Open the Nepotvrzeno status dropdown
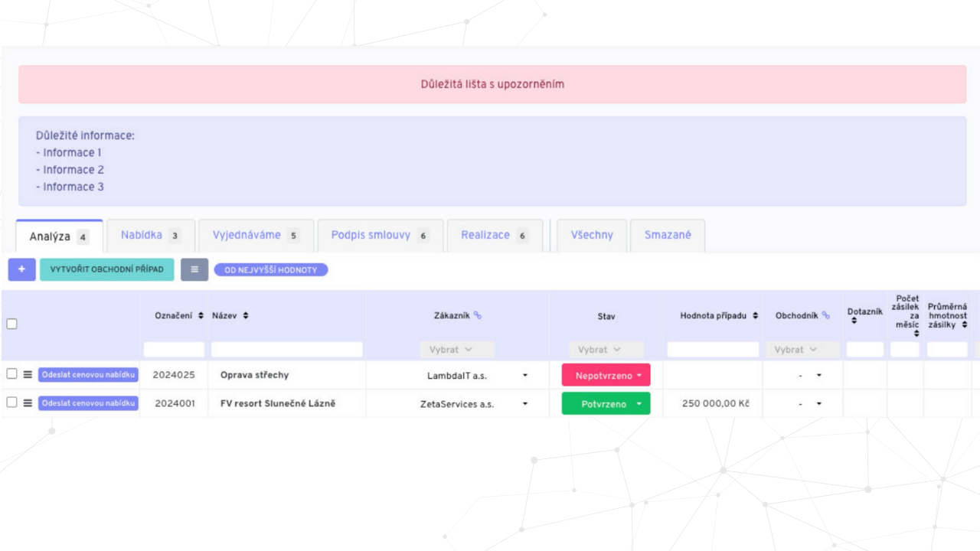This screenshot has height=551, width=980. [x=606, y=375]
